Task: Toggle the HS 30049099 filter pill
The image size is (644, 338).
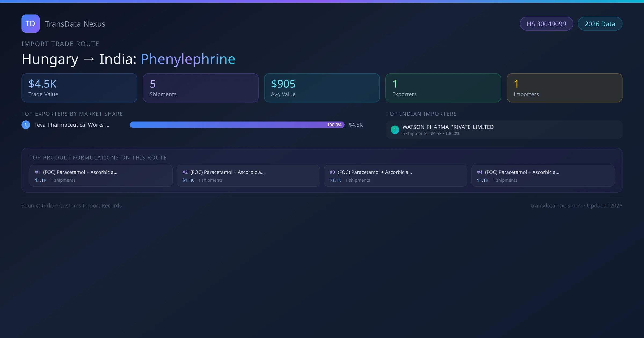Action: point(546,24)
